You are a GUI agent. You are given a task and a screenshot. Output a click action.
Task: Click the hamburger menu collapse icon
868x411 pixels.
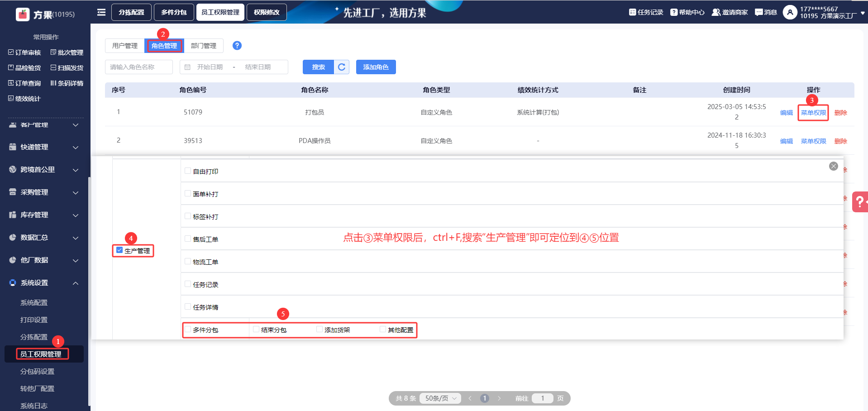(101, 12)
